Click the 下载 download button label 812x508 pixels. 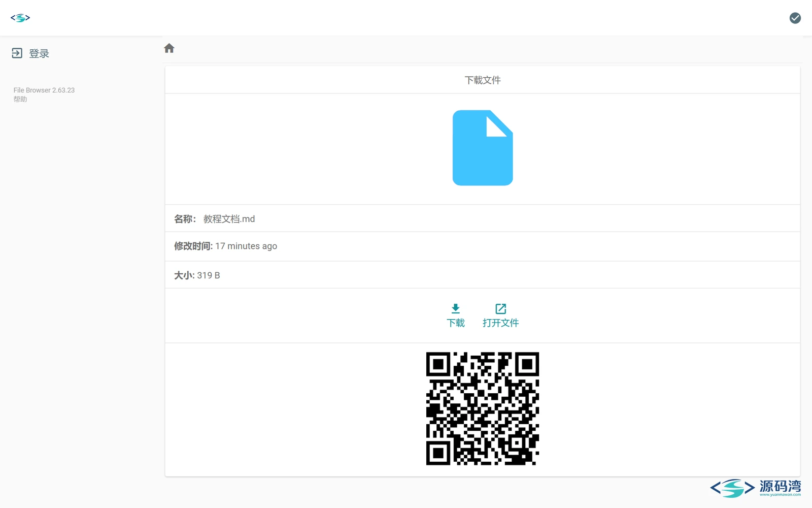coord(455,323)
